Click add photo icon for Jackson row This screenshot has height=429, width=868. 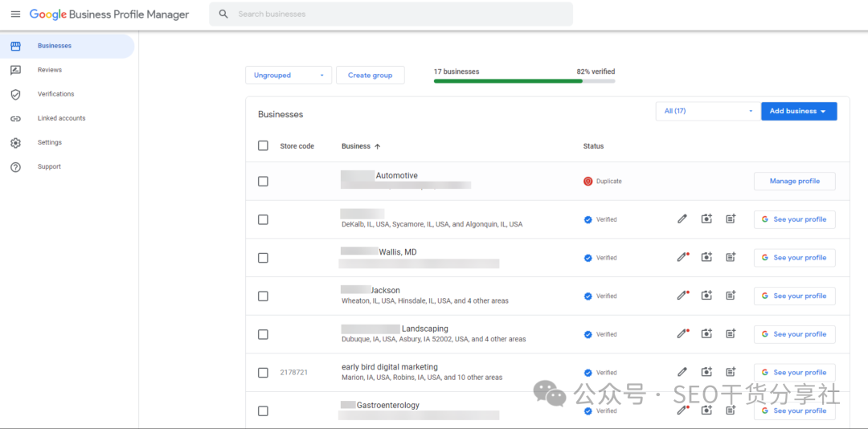pos(706,296)
